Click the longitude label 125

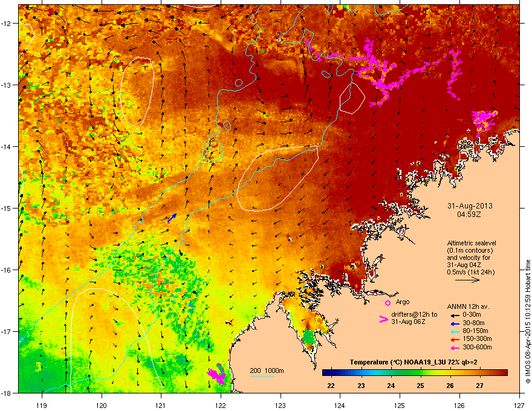[400, 405]
